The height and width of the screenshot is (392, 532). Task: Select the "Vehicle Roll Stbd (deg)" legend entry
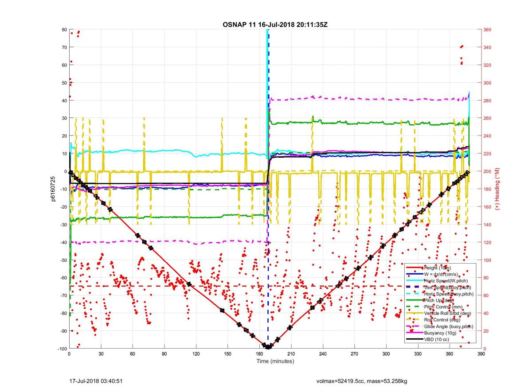point(448,313)
